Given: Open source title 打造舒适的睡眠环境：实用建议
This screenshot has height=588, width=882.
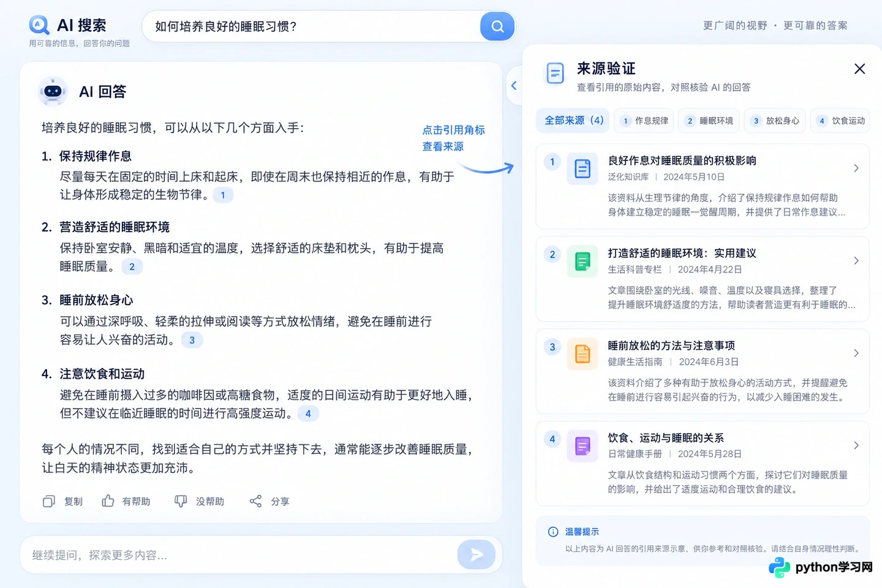Looking at the screenshot, I should click(682, 253).
